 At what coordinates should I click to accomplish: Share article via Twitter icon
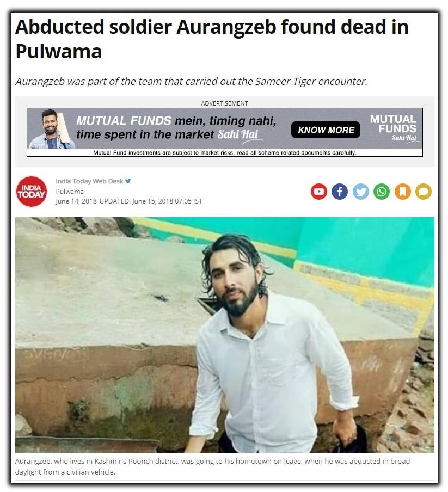point(361,192)
